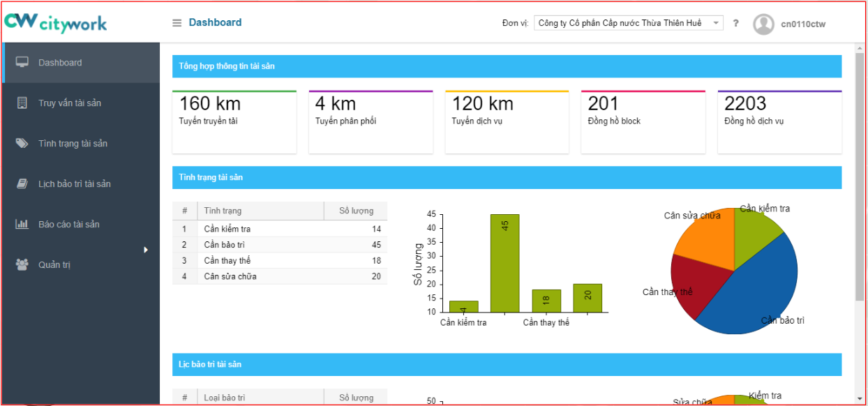Click the Quản trị users icon
Screen dimensions: 868x406
click(22, 265)
